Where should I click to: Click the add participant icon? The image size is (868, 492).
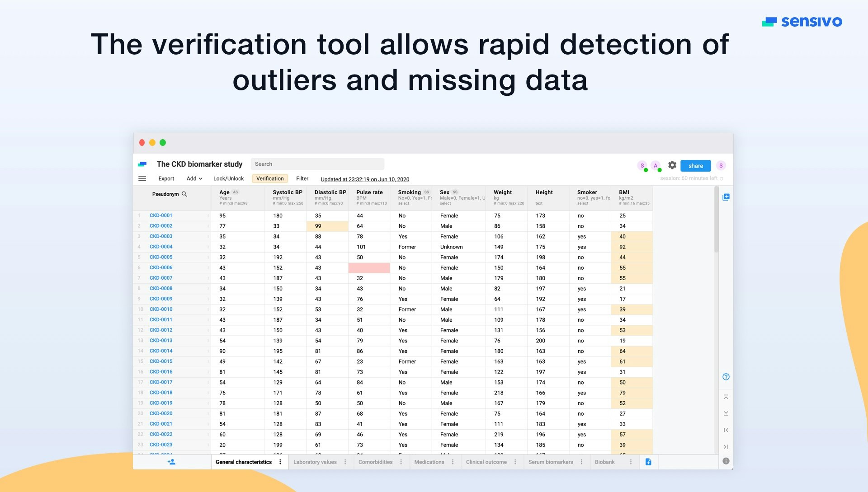click(171, 462)
